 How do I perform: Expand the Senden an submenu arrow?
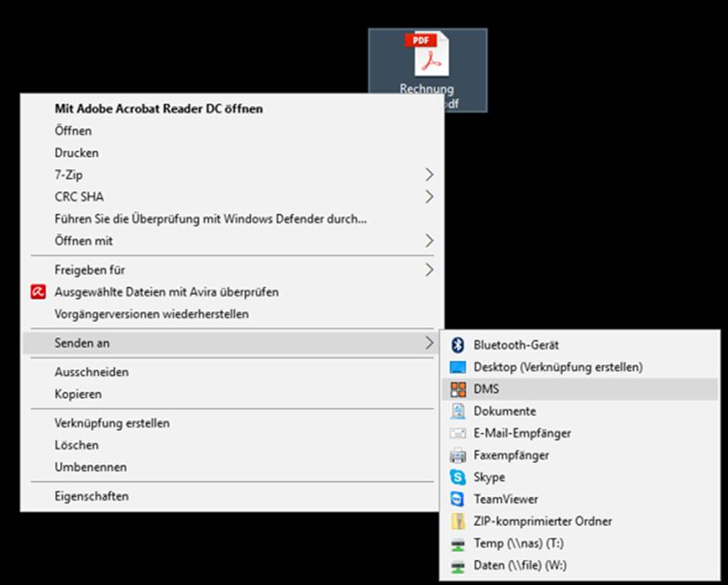[x=429, y=343]
